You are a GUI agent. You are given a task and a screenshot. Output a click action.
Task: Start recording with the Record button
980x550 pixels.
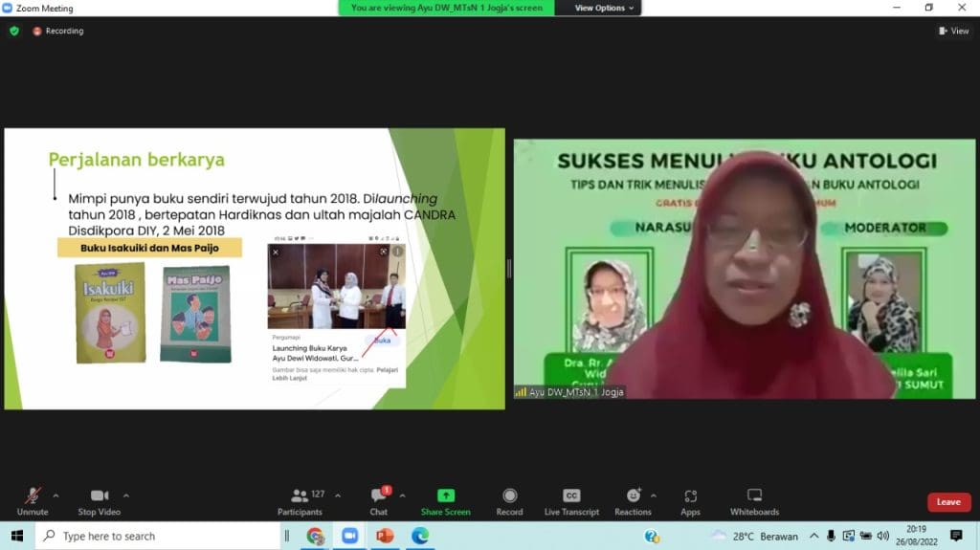click(x=509, y=502)
